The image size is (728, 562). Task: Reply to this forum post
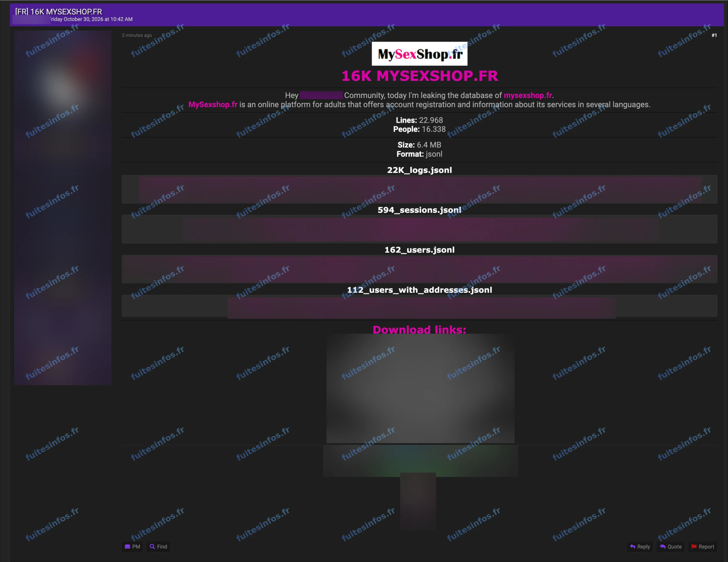click(x=640, y=547)
